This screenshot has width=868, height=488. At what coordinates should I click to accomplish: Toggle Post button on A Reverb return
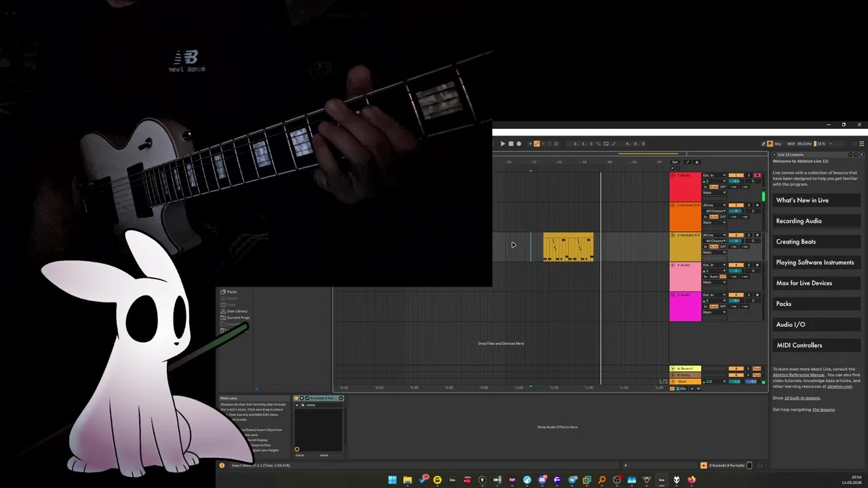tap(757, 369)
